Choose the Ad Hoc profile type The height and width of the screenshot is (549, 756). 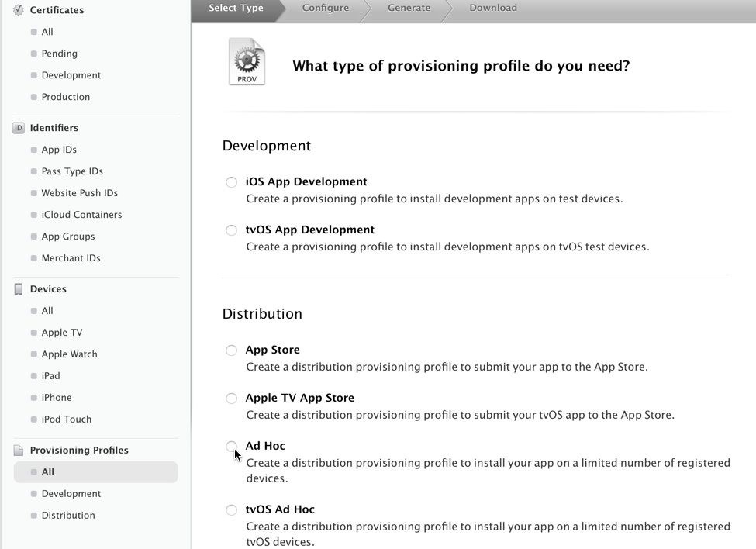(231, 446)
